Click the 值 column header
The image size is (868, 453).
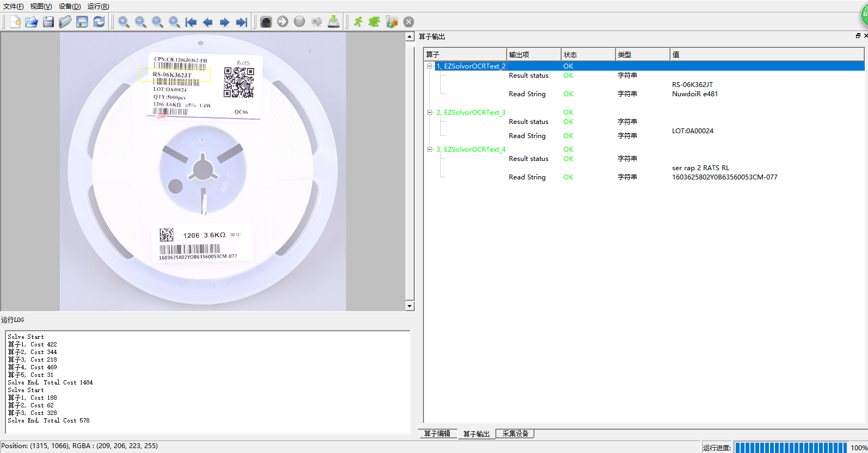[x=675, y=54]
